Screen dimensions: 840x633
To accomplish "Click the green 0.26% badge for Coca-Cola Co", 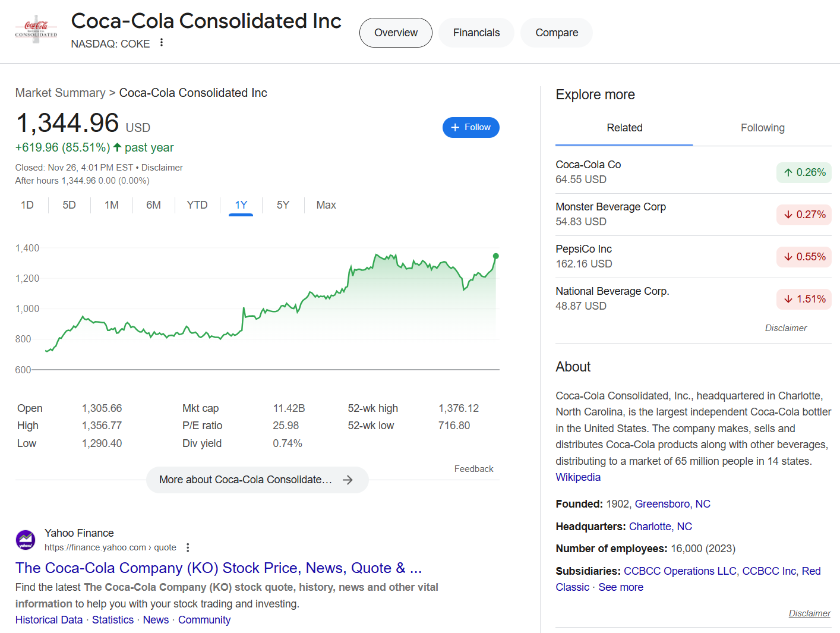I will [x=804, y=172].
